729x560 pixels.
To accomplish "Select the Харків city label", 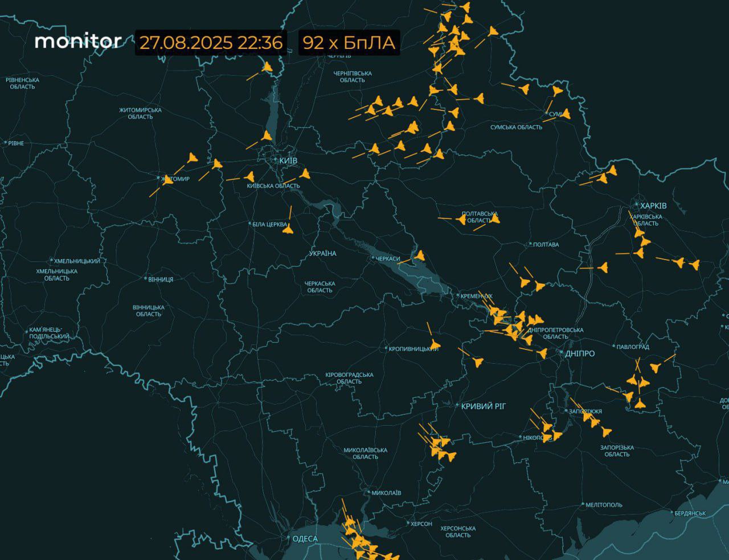I will coord(653,205).
